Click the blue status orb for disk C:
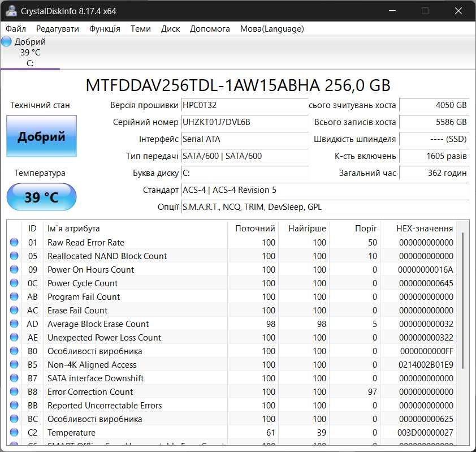The height and width of the screenshot is (452, 476). click(x=6, y=42)
